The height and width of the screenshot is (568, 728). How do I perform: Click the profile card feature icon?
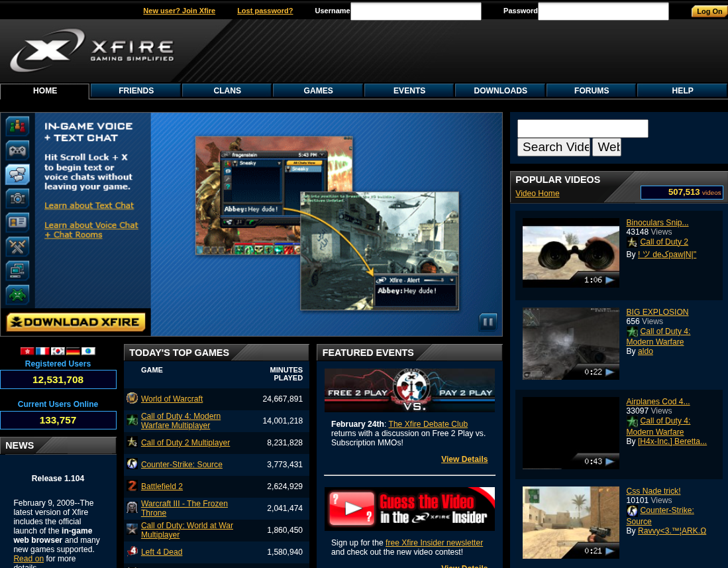click(18, 222)
